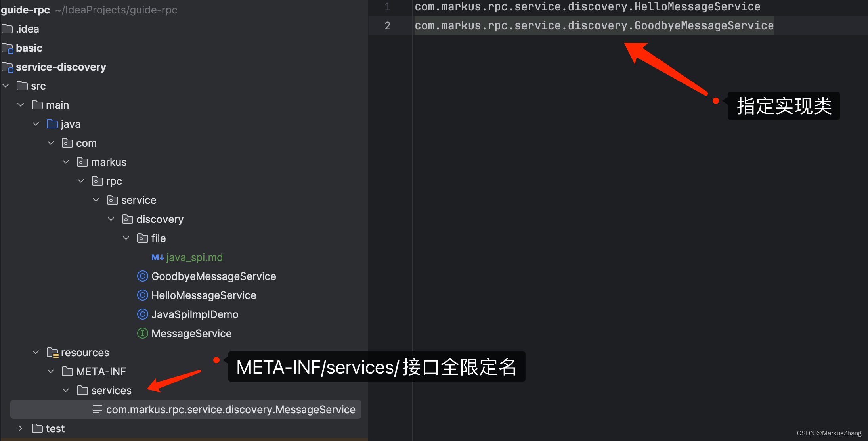The image size is (868, 441).
Task: Click the class icon beside JavaSpiImplDemo
Action: point(143,314)
